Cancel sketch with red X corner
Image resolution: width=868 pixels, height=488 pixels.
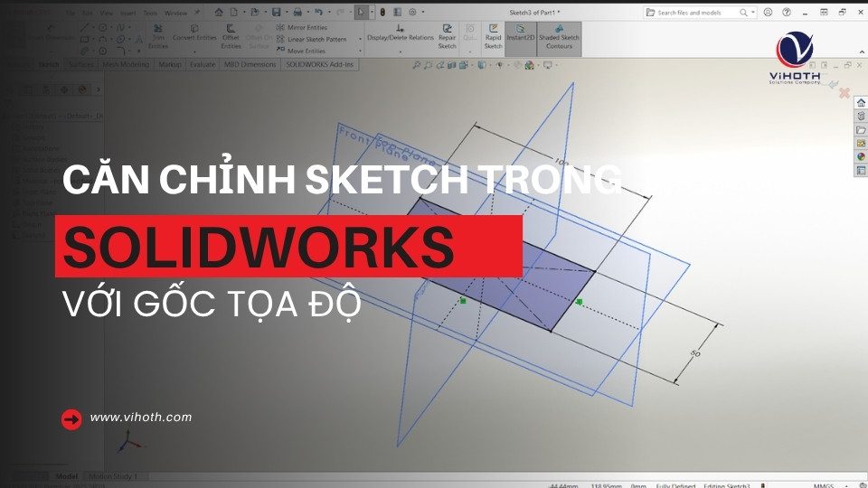click(x=844, y=93)
